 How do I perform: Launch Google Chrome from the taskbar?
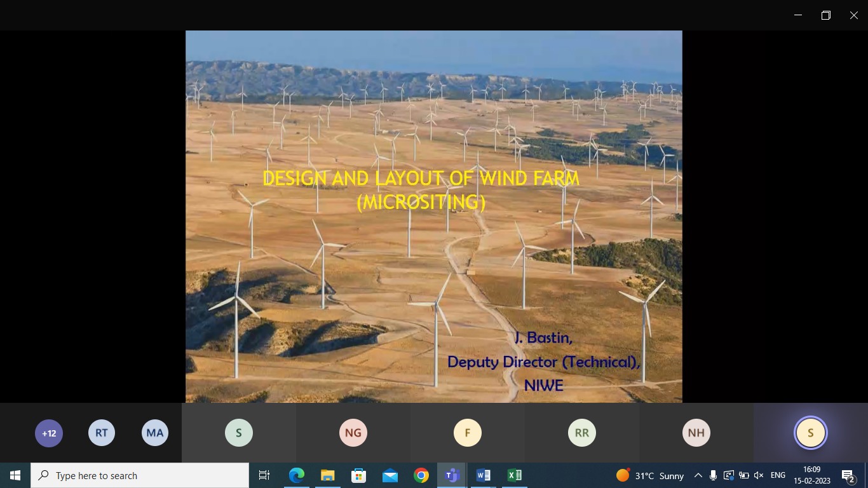pyautogui.click(x=421, y=475)
